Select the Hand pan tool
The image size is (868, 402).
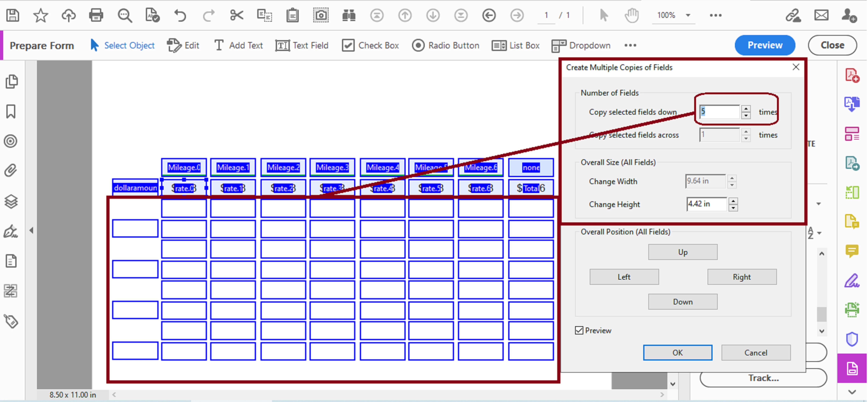pyautogui.click(x=631, y=15)
